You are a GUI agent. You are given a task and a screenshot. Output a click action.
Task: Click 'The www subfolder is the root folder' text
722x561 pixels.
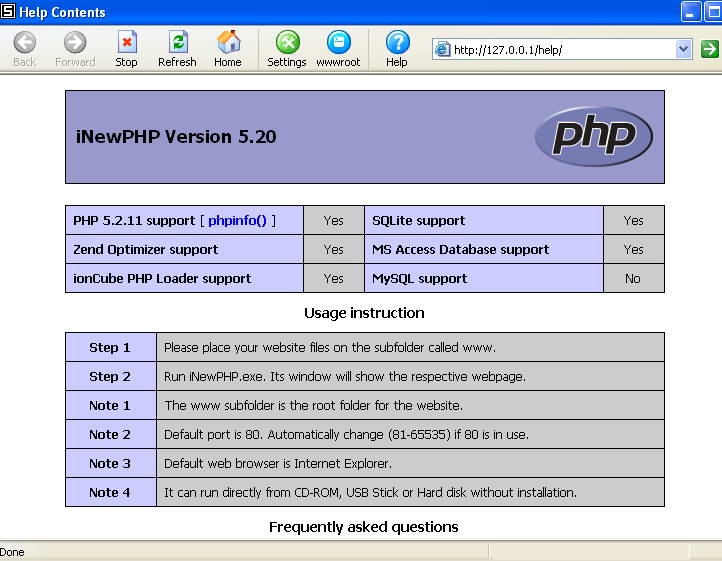[x=314, y=405]
